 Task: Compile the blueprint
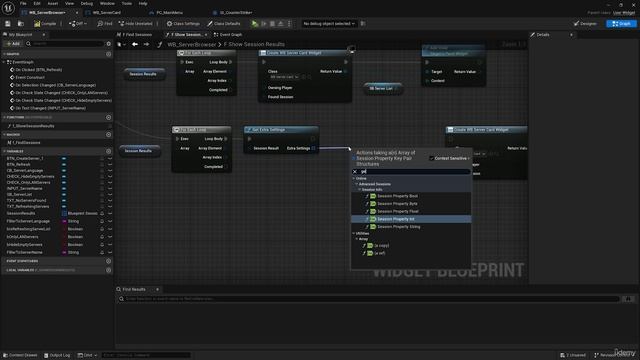[x=45, y=24]
